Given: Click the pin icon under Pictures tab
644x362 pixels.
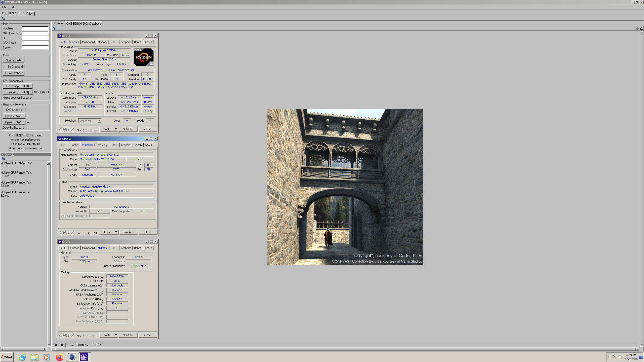Looking at the screenshot, I should point(55,28).
